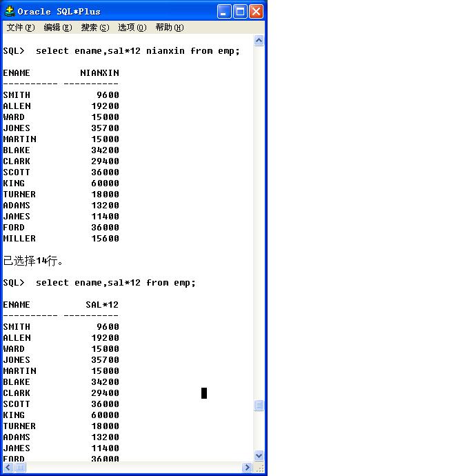This screenshot has height=476, width=471.
Task: Open the 帮助(H) menu
Action: click(170, 28)
